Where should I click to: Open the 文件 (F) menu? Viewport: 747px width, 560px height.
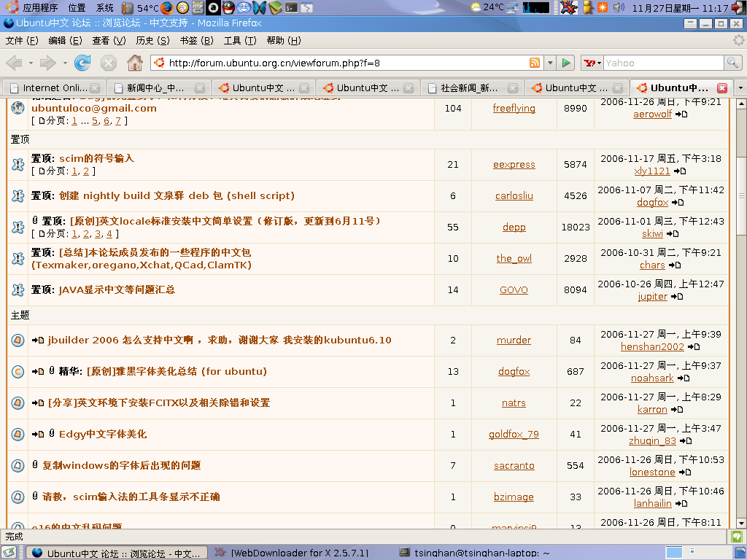[x=22, y=41]
